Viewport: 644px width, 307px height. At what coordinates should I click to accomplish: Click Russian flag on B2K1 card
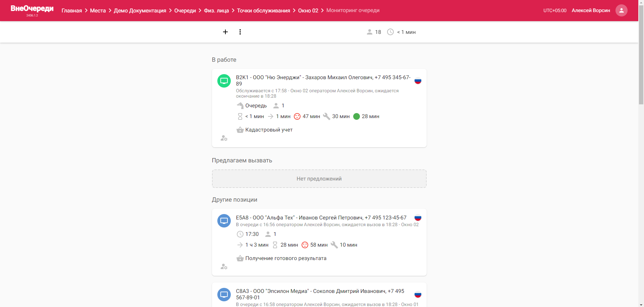coord(418,81)
